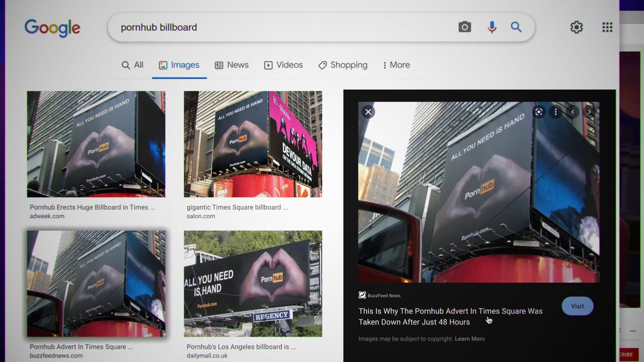
Task: Click caption 'Pornhub's Los Angeles billboard is ...'
Action: (242, 347)
